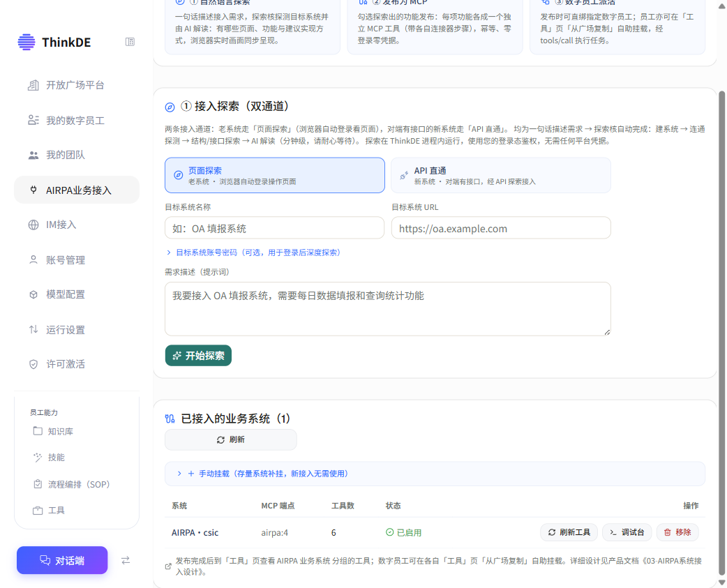The height and width of the screenshot is (588, 727).
Task: Click the swap arrows icon next to 对话端
Action: click(x=126, y=561)
